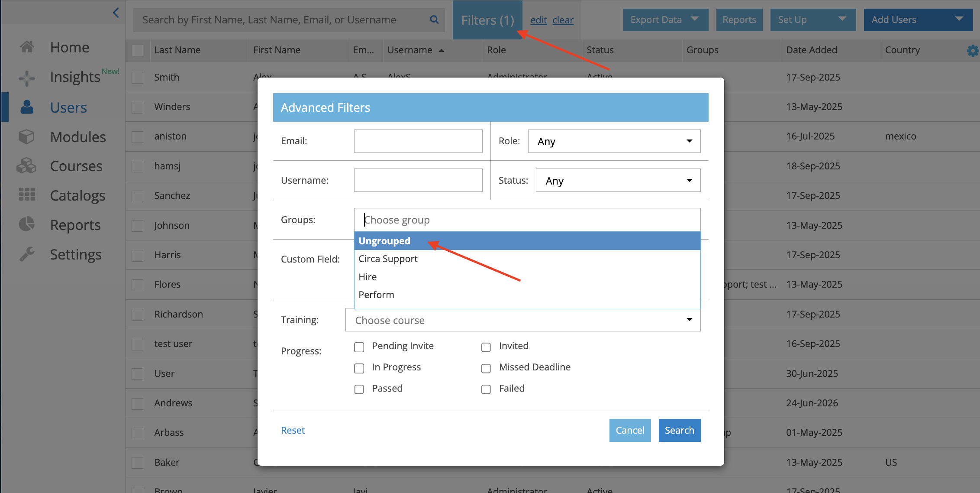Click the Users person icon
980x493 pixels.
pos(27,107)
